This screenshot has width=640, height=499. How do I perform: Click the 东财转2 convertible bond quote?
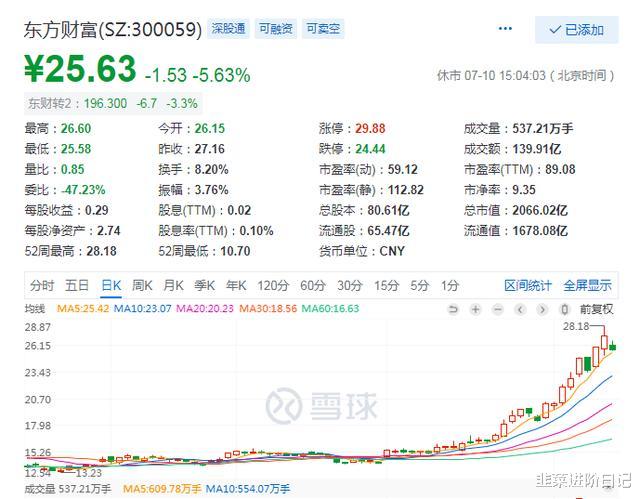coord(113,103)
